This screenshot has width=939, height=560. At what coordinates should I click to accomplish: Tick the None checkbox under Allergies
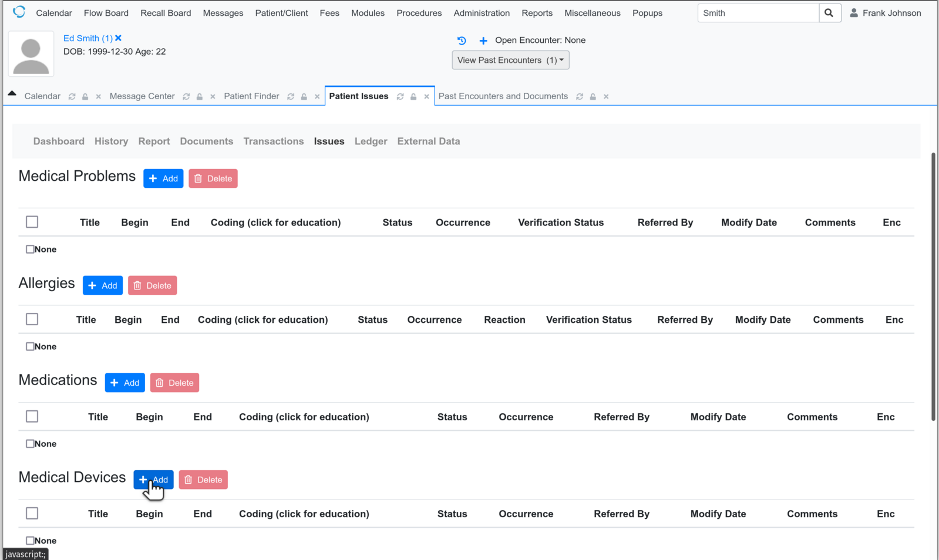(x=30, y=346)
